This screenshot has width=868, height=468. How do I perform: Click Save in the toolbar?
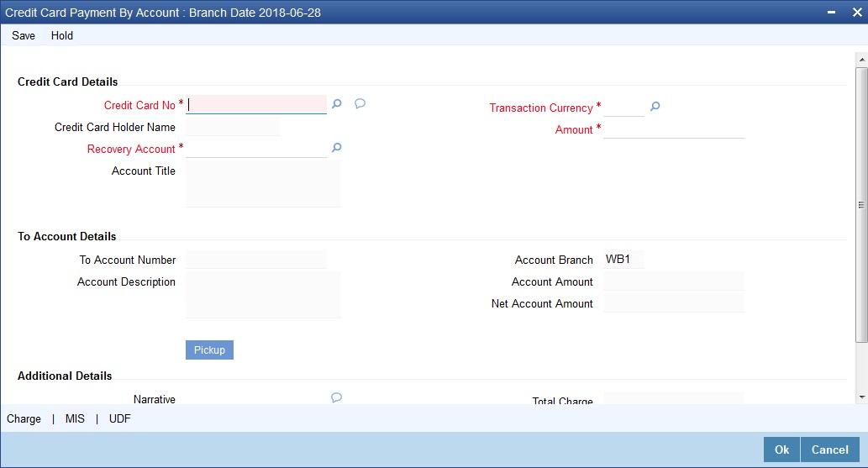tap(24, 35)
